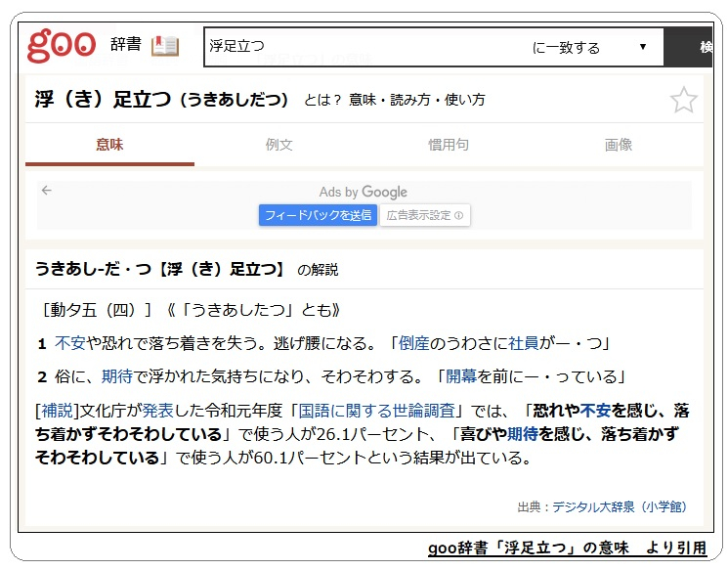Follow the 倒産 link

tap(414, 343)
